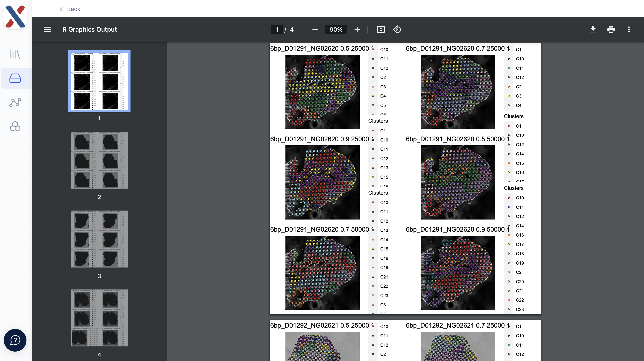This screenshot has width=644, height=361.
Task: Click the 0.9 25000 tissue cluster plot image
Action: coord(322,183)
